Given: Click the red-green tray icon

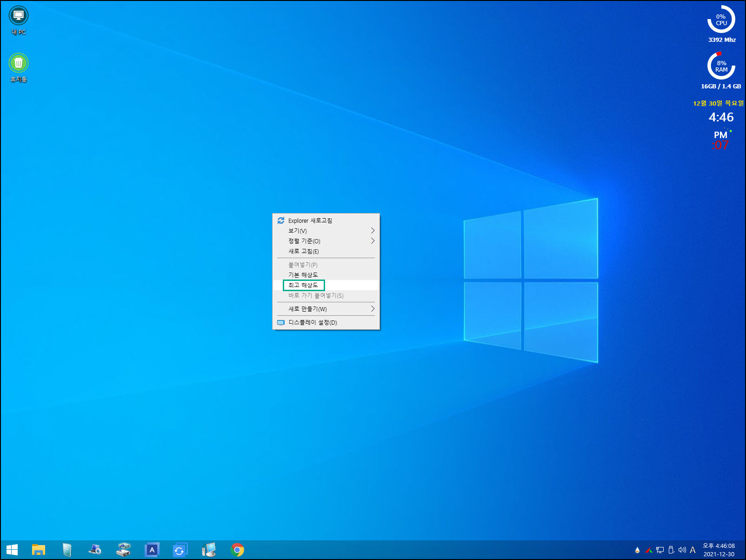Looking at the screenshot, I should click(x=649, y=550).
